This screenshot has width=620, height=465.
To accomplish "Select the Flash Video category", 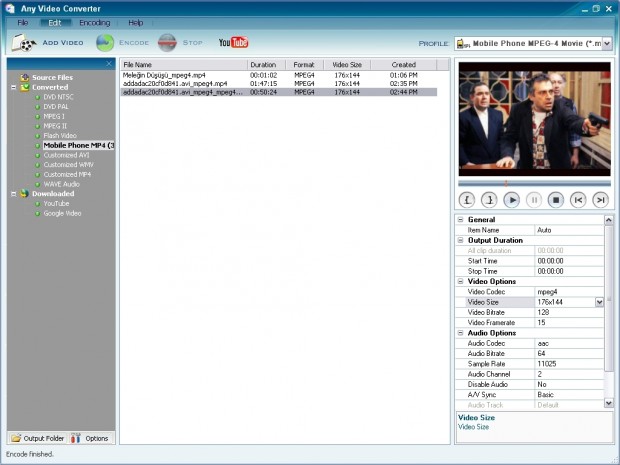I will point(60,136).
